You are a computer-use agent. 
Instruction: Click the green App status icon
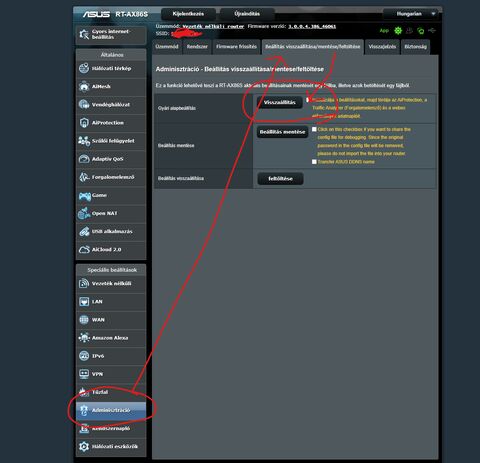pyautogui.click(x=384, y=31)
